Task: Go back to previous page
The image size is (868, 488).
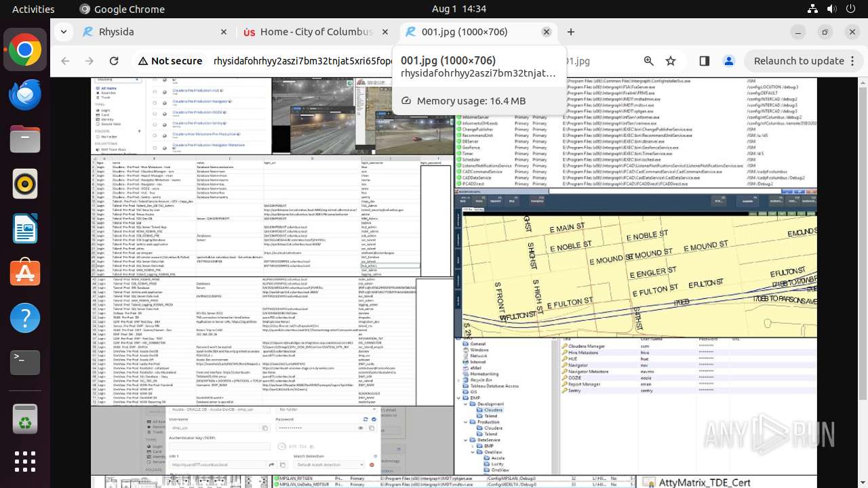Action: [x=65, y=61]
